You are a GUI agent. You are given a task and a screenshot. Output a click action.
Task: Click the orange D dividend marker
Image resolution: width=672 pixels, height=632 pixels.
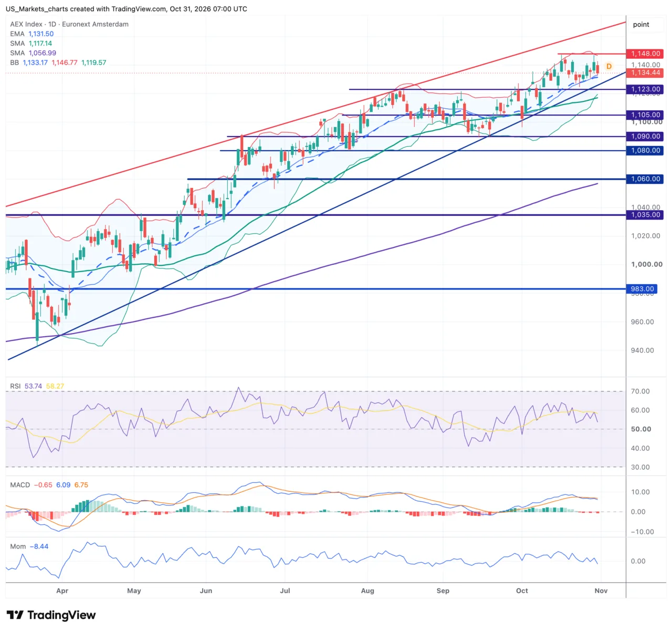coord(609,66)
